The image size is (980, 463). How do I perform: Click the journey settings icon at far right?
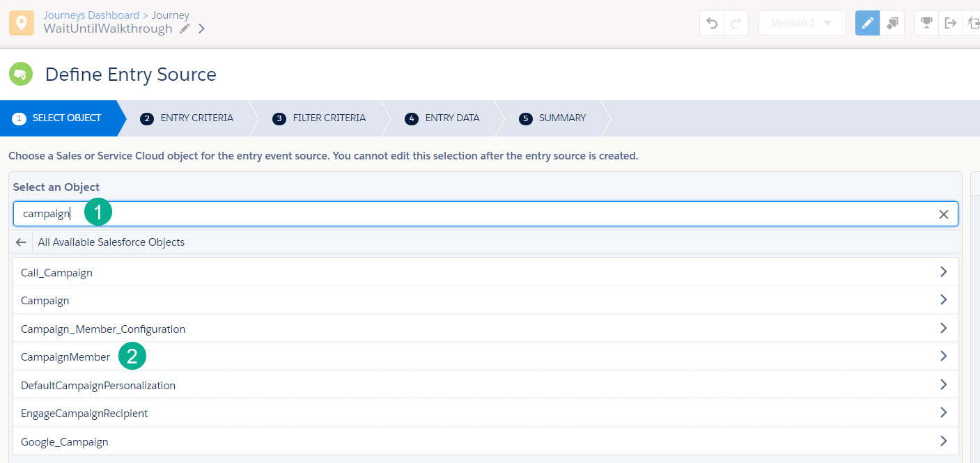coord(973,23)
